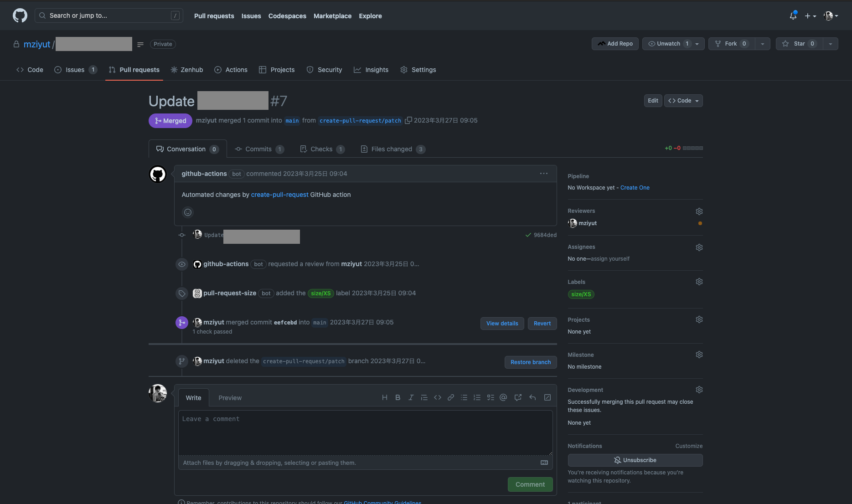Insert a quote in the comment

click(424, 397)
